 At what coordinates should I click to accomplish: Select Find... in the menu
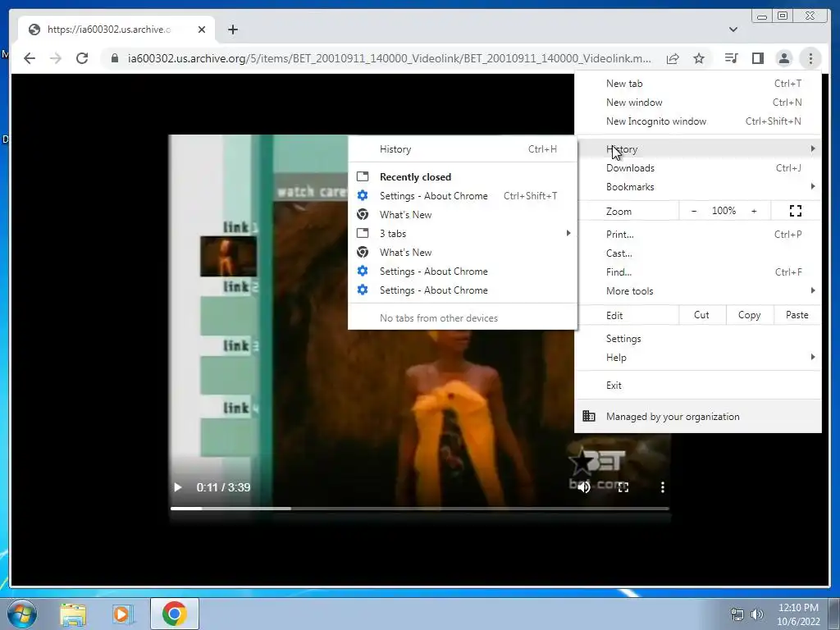698,272
